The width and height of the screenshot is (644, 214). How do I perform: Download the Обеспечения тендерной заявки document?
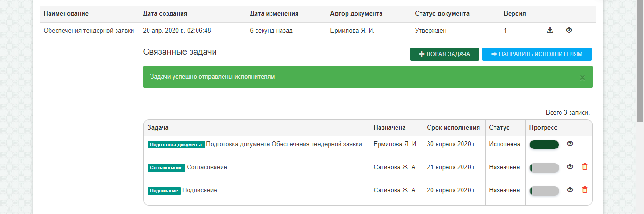pyautogui.click(x=549, y=30)
